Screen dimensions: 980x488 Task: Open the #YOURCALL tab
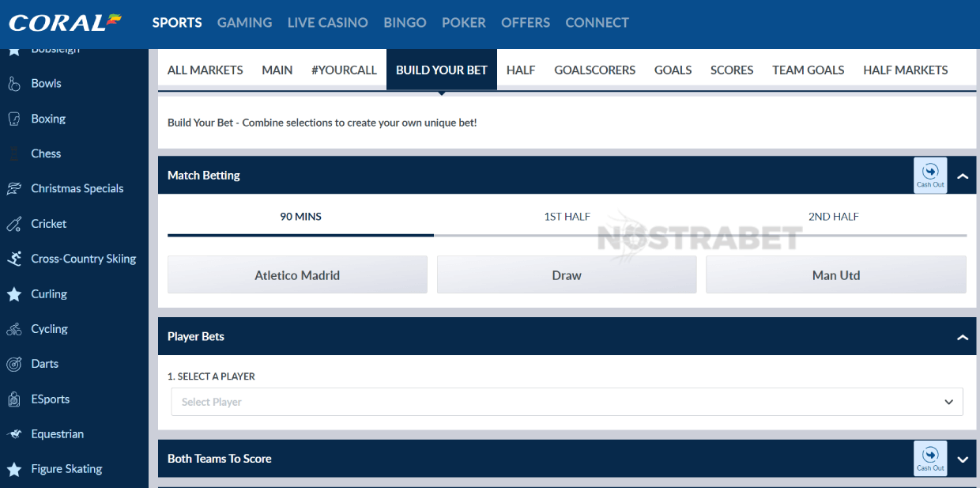point(344,70)
